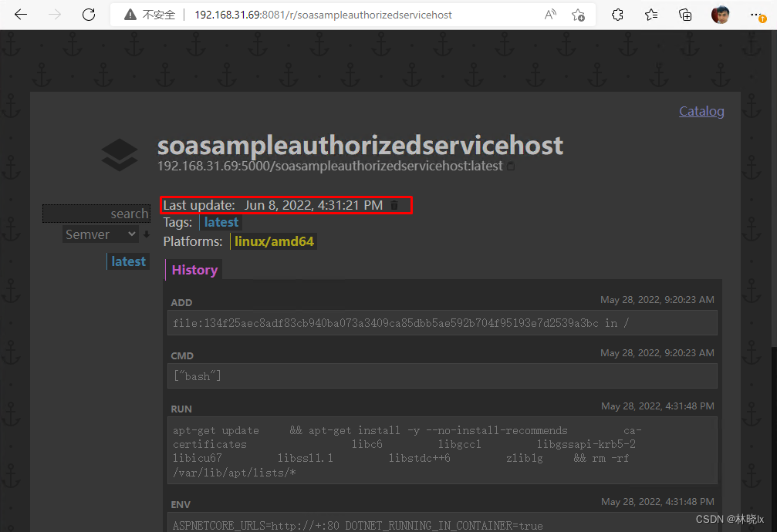Click the latest tag label beside Tags
The image size is (777, 532).
pos(221,222)
